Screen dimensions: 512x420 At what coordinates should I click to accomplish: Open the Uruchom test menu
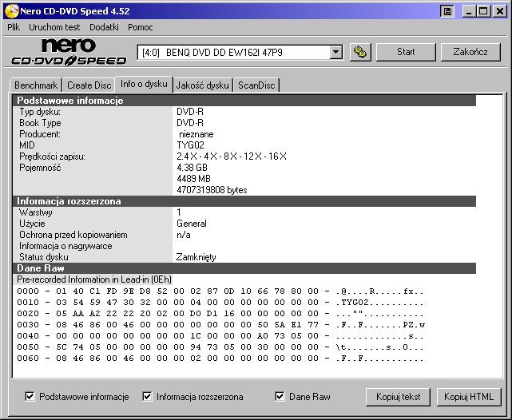point(54,27)
